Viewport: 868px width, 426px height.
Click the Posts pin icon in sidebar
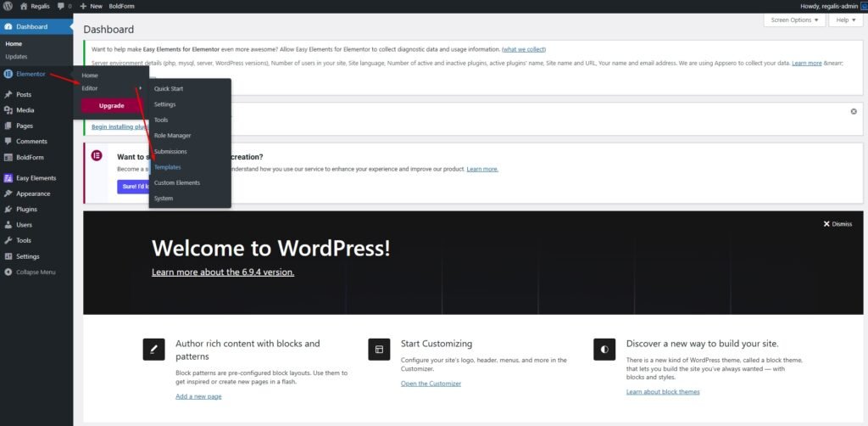8,94
